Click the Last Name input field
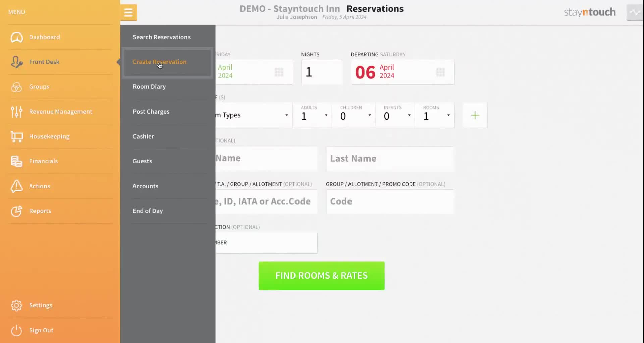The image size is (644, 343). (390, 159)
